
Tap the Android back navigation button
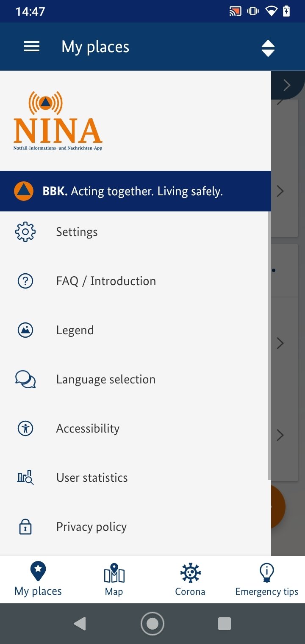click(80, 624)
